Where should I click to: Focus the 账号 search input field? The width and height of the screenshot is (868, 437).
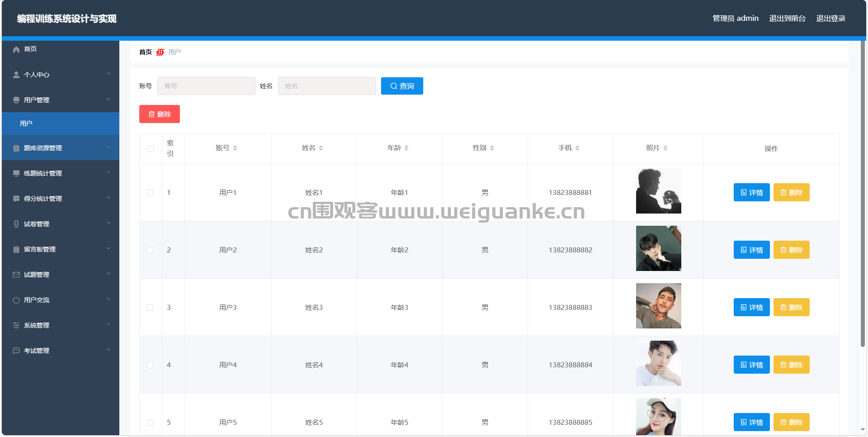[x=206, y=86]
